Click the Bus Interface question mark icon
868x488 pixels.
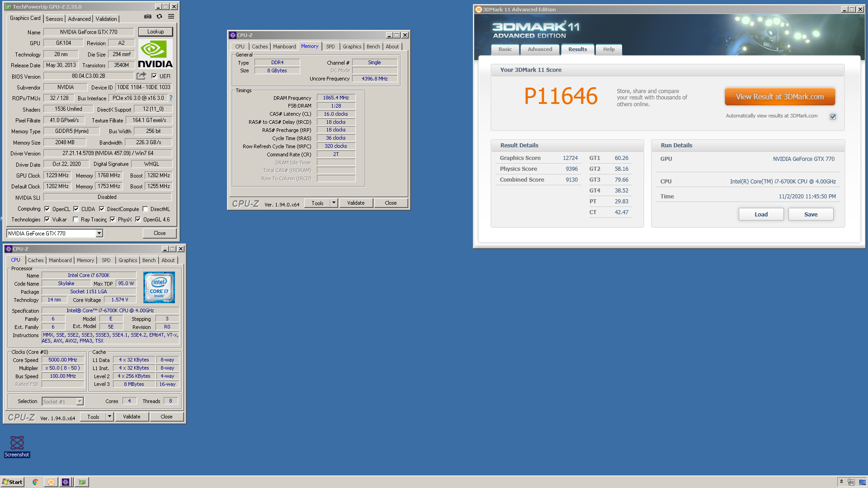coord(171,98)
